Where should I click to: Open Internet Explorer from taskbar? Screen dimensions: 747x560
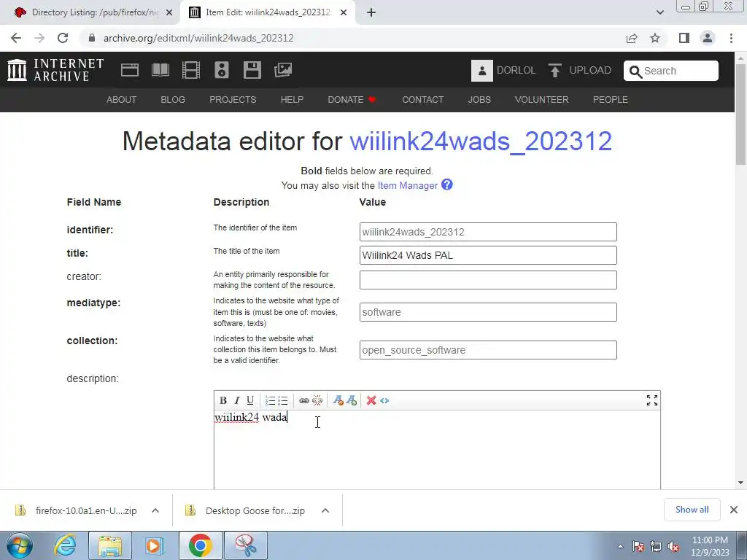pyautogui.click(x=65, y=545)
